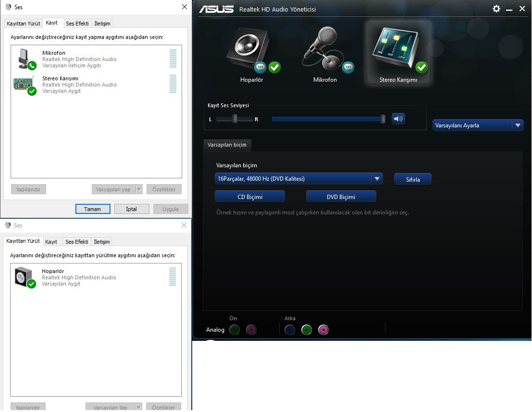Close the upper Ses window

(184, 7)
